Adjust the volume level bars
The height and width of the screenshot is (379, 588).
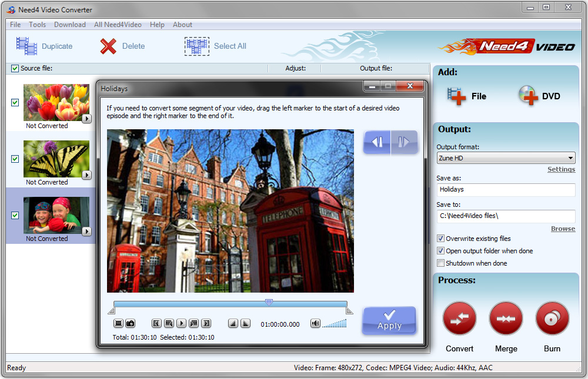coord(334,324)
